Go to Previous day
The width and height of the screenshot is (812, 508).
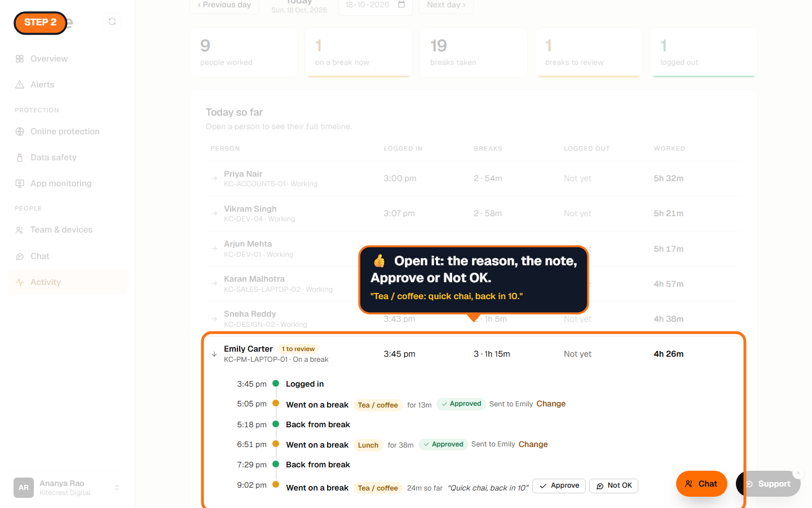[x=224, y=5]
